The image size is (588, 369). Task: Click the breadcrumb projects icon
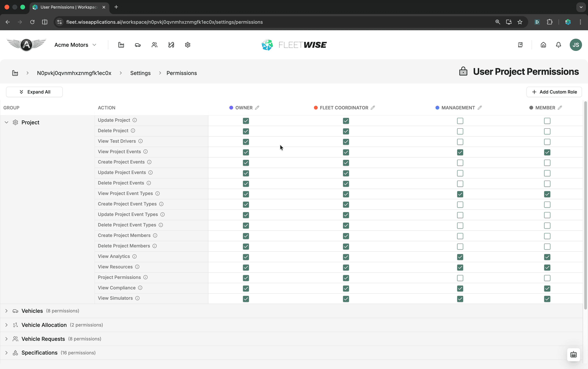15,73
